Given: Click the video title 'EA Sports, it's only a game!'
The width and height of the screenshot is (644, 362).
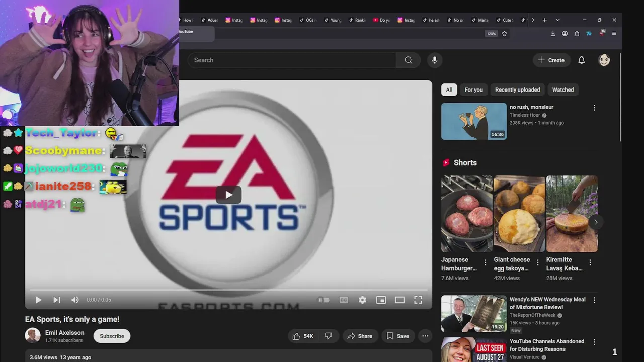Looking at the screenshot, I should 72,319.
